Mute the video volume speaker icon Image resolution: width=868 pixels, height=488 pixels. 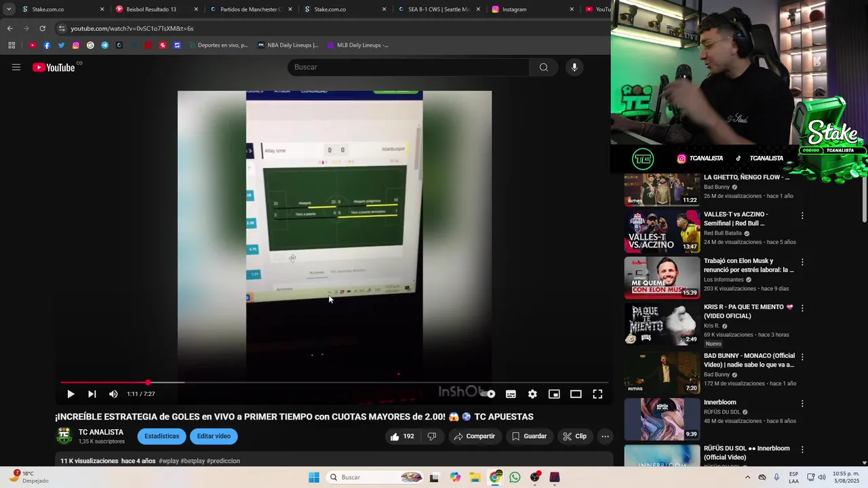[x=113, y=394]
